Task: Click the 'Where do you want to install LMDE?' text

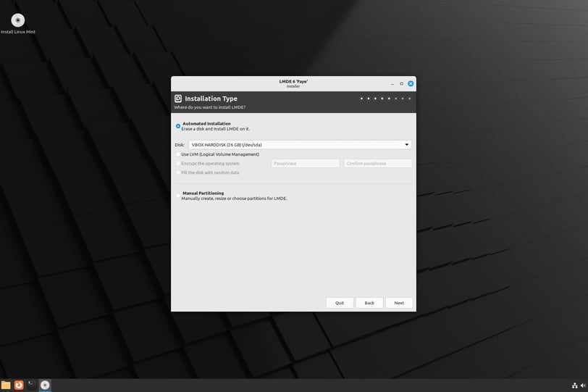Action: tap(209, 107)
